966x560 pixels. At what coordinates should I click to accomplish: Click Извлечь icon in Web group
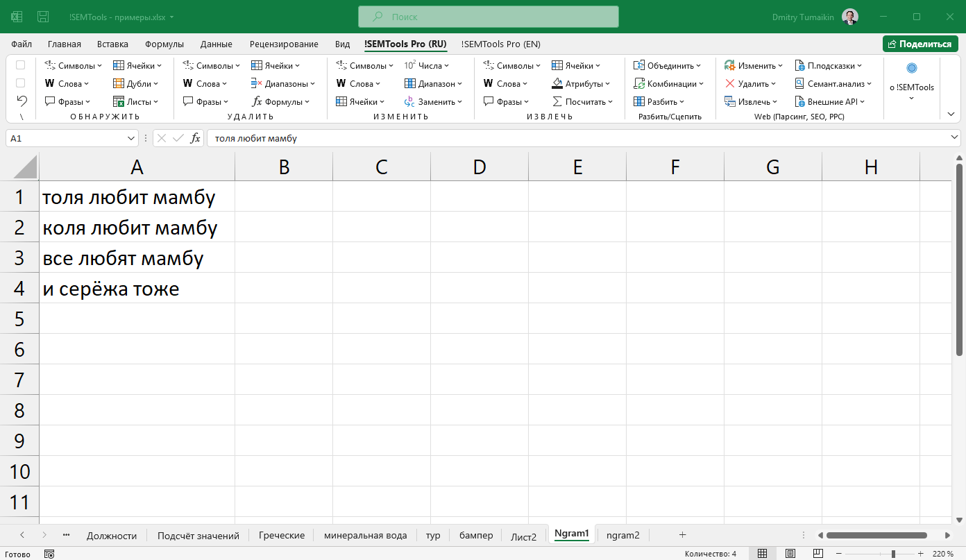[729, 102]
